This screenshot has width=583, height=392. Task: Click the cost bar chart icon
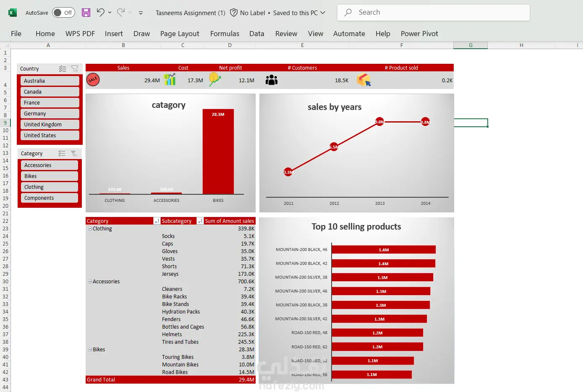[170, 79]
